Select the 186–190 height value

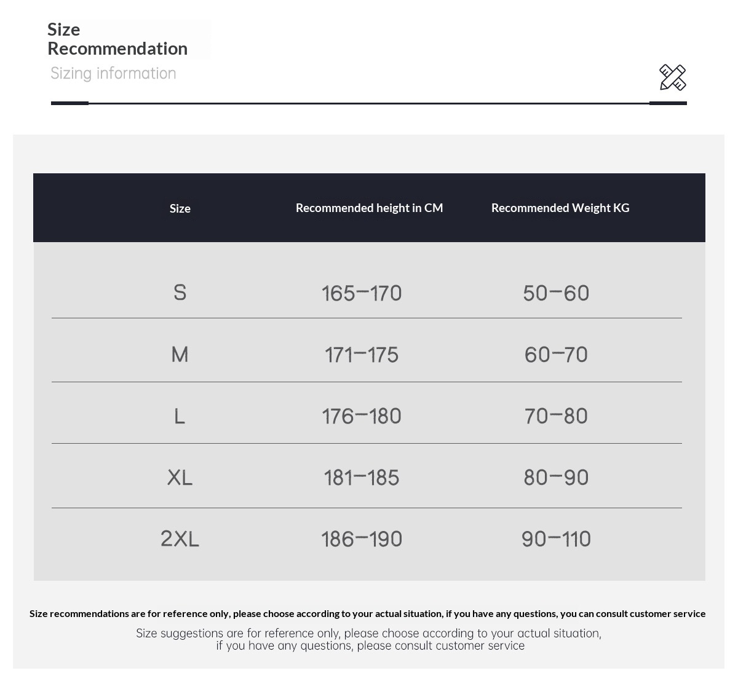click(x=362, y=539)
